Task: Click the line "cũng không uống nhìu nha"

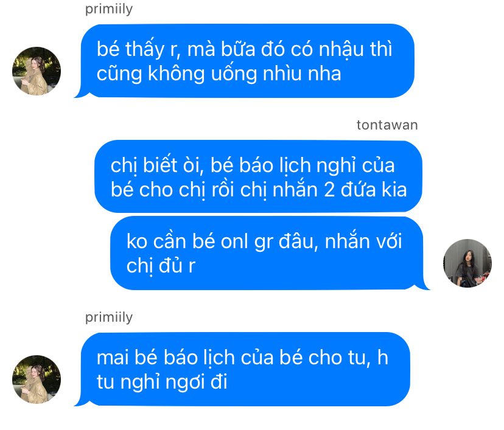Action: click(x=219, y=74)
